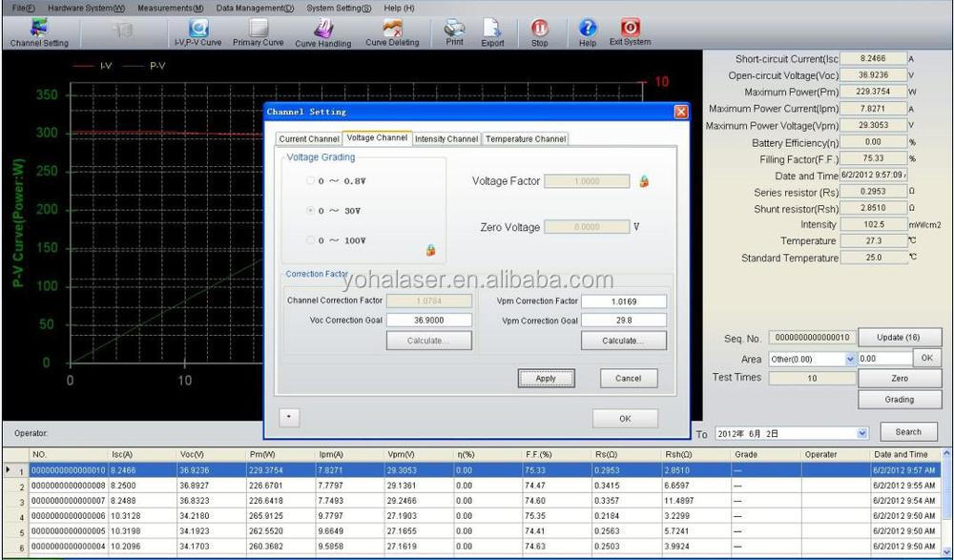The image size is (954, 560).
Task: Click the Test Times field
Action: 812,378
